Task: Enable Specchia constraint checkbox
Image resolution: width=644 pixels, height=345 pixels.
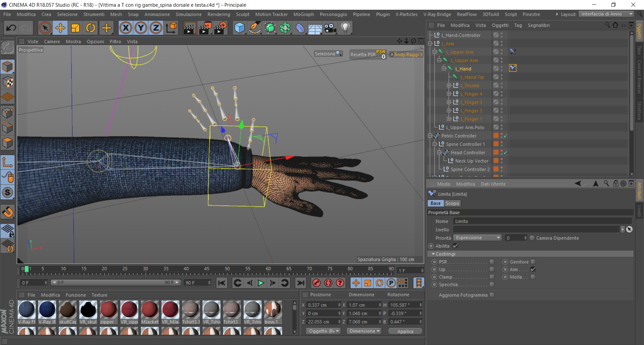Action: (x=492, y=284)
